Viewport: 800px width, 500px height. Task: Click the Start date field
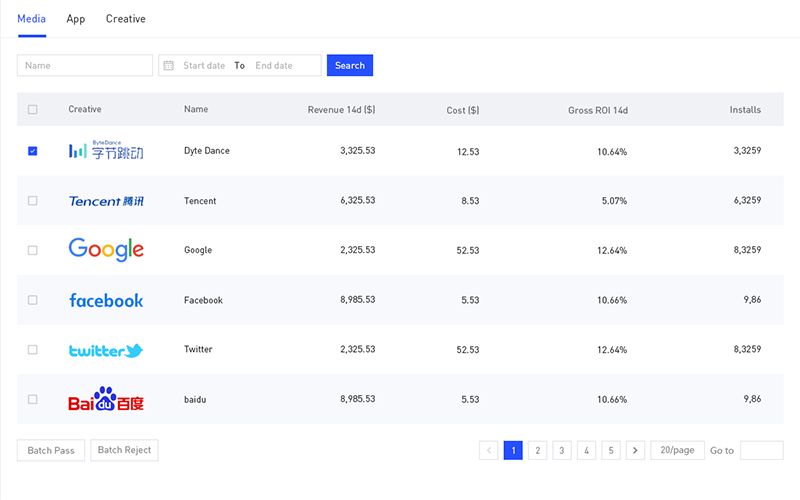(204, 65)
